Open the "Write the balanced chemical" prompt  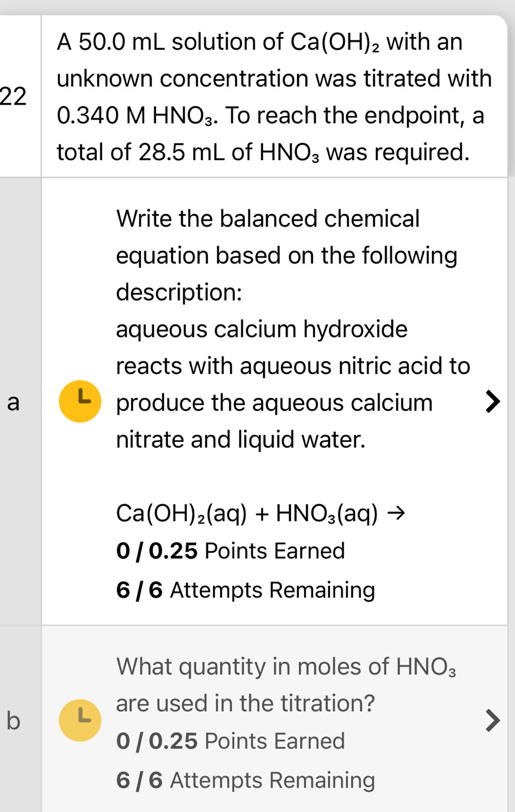click(x=267, y=219)
